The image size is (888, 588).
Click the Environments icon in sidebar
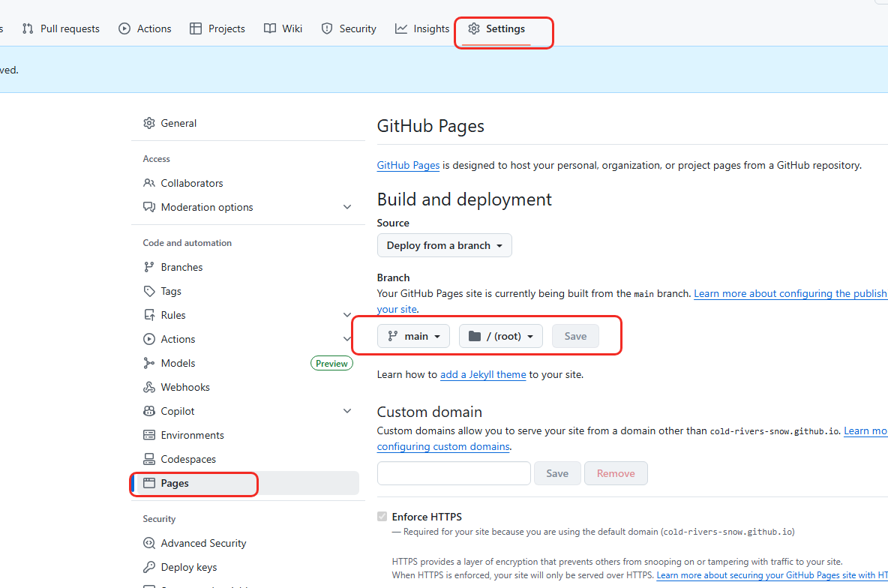(x=148, y=435)
